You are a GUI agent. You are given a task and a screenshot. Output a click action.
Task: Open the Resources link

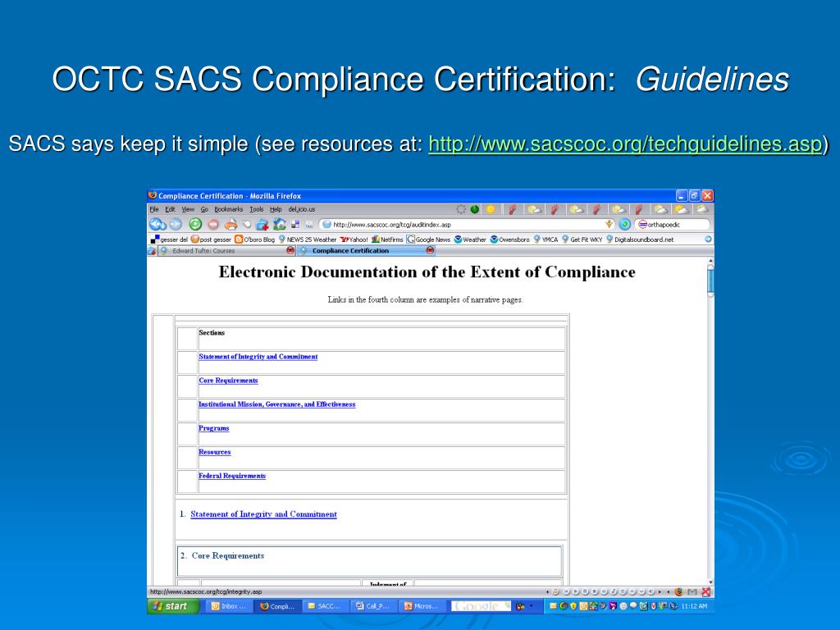pos(215,452)
